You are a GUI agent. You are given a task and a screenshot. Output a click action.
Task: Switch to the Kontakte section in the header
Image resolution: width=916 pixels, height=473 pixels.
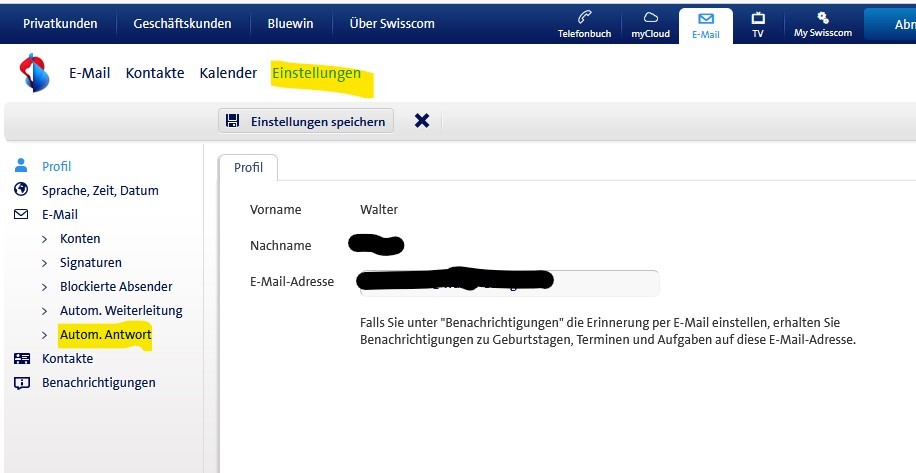click(155, 73)
